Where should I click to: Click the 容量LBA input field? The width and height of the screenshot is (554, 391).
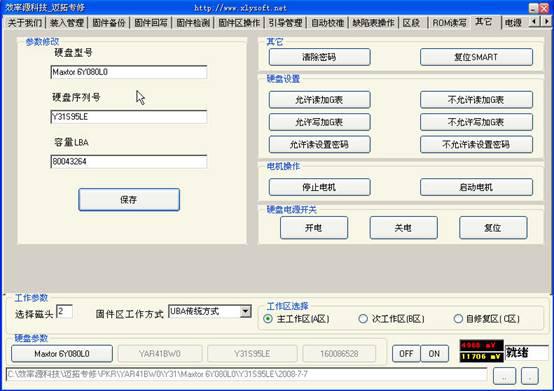pos(129,161)
